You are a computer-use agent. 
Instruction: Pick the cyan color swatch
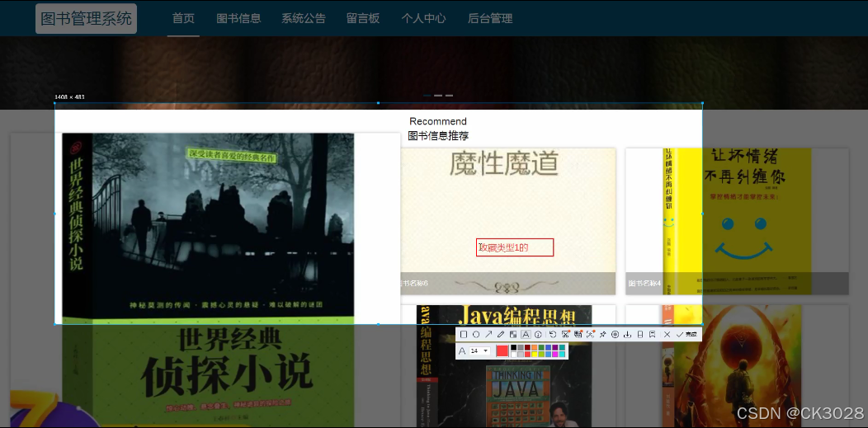(x=562, y=355)
